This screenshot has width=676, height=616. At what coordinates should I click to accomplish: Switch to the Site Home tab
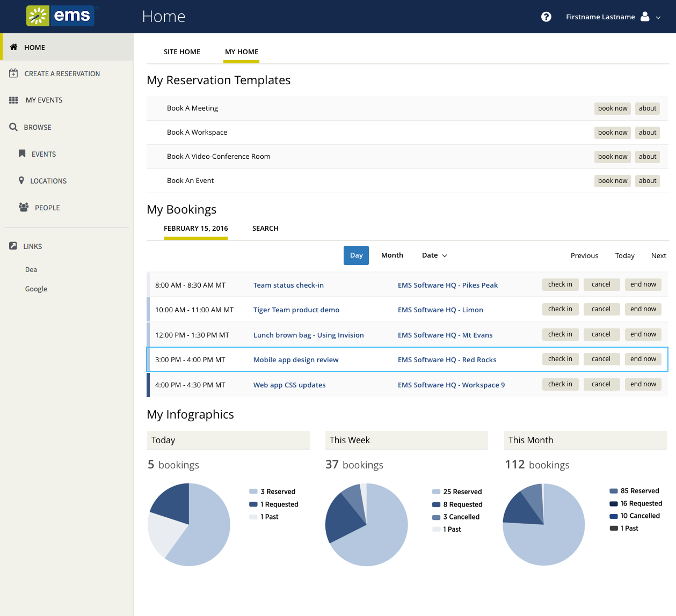coord(182,52)
